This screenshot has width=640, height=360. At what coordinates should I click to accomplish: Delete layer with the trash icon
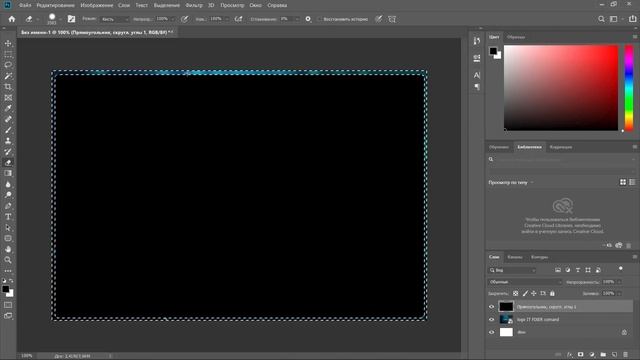(625, 355)
